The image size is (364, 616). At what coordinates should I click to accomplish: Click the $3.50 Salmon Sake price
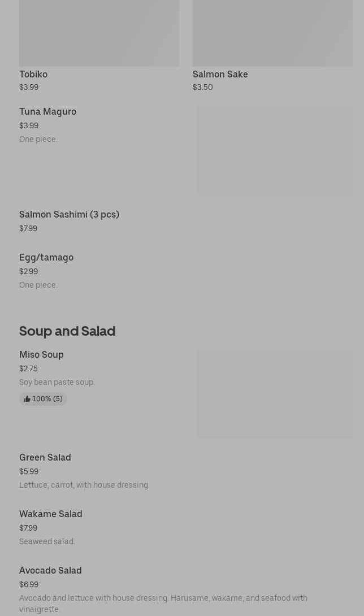tap(202, 88)
